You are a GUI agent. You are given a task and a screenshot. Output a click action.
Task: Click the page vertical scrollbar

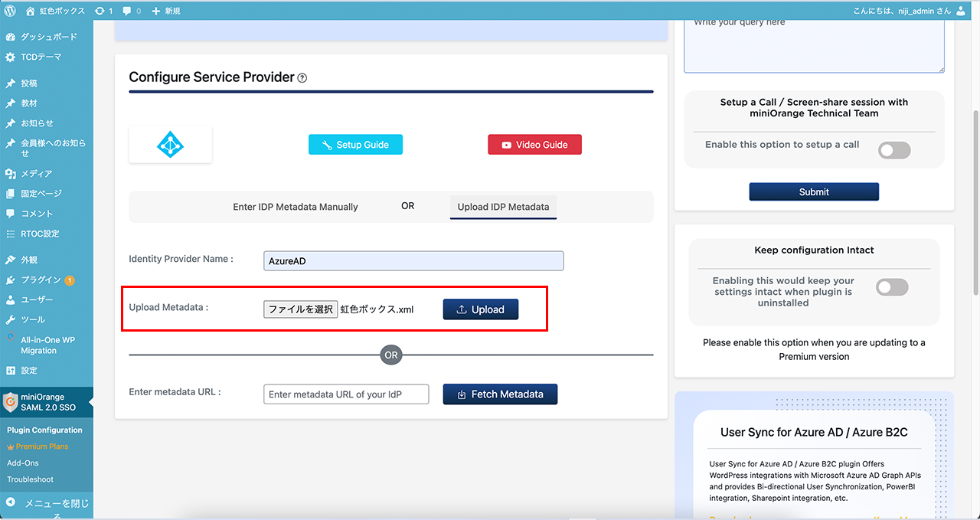(975, 203)
